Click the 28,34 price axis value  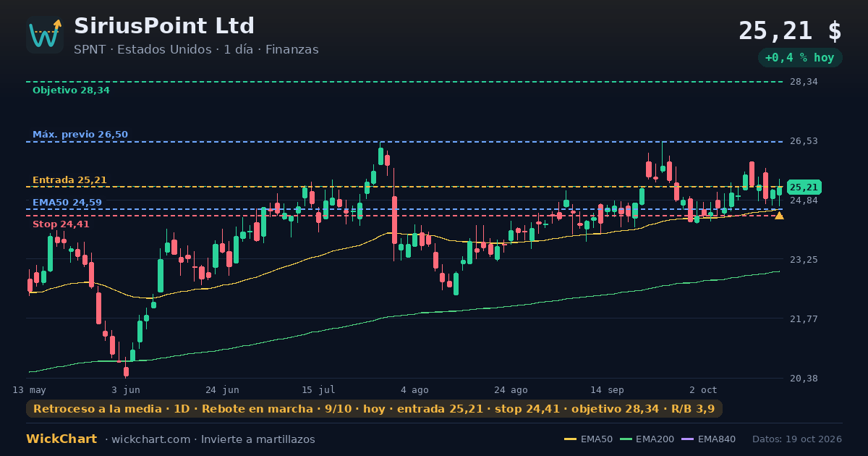pyautogui.click(x=804, y=82)
